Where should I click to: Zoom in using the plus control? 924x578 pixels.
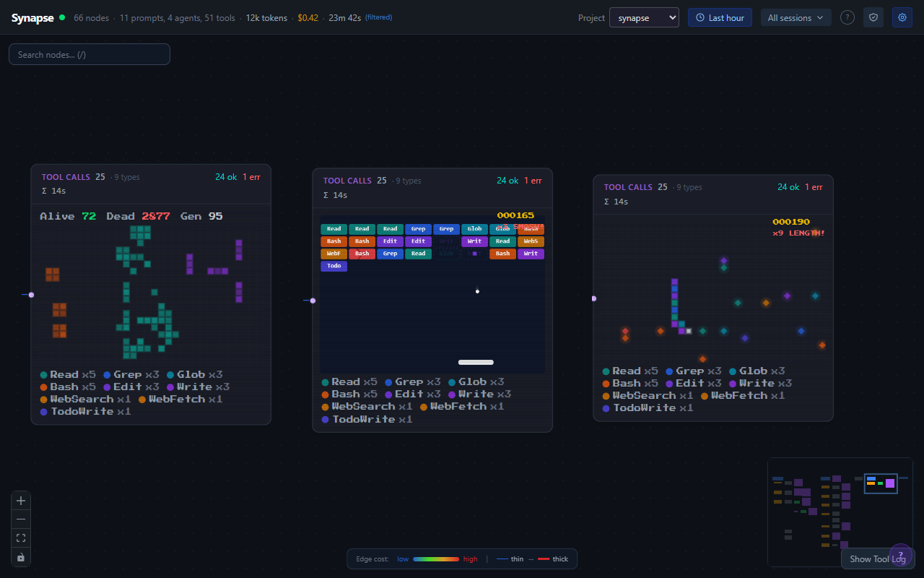[20, 500]
